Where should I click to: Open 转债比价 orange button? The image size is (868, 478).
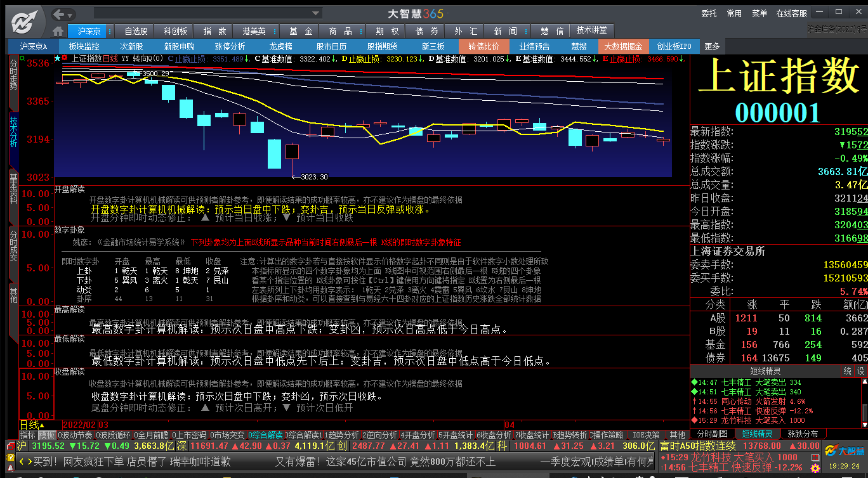[x=484, y=46]
